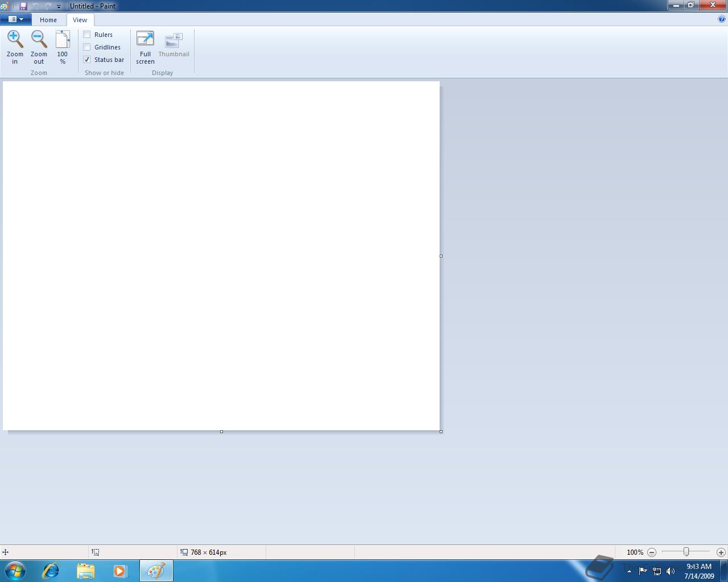The image size is (728, 582).
Task: Select the View ribbon tab
Action: (80, 20)
